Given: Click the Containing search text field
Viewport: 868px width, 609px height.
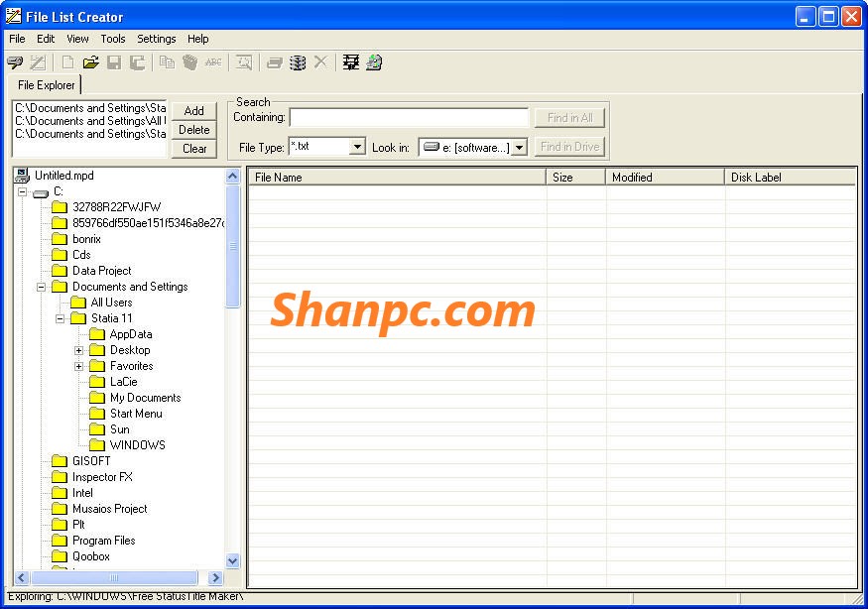Looking at the screenshot, I should point(409,117).
